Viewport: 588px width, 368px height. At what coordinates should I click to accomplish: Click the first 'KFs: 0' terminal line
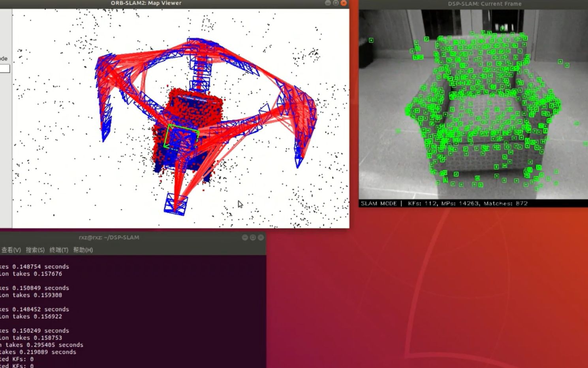coord(17,359)
